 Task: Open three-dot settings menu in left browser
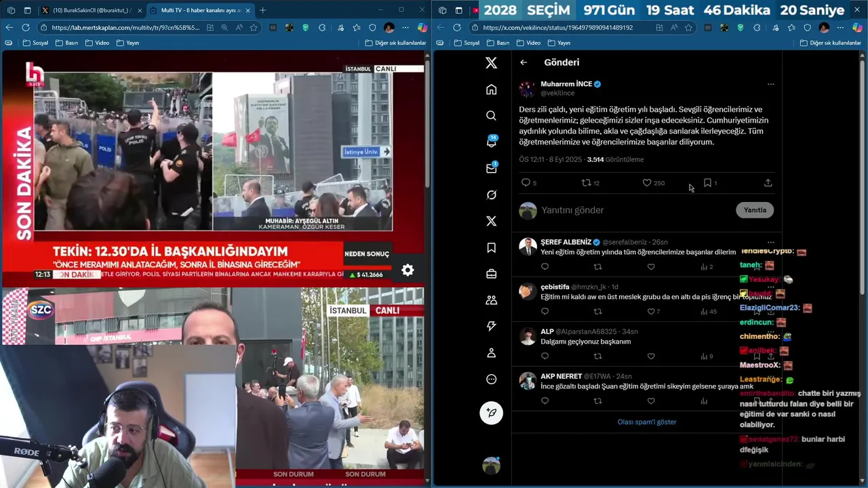pyautogui.click(x=406, y=28)
